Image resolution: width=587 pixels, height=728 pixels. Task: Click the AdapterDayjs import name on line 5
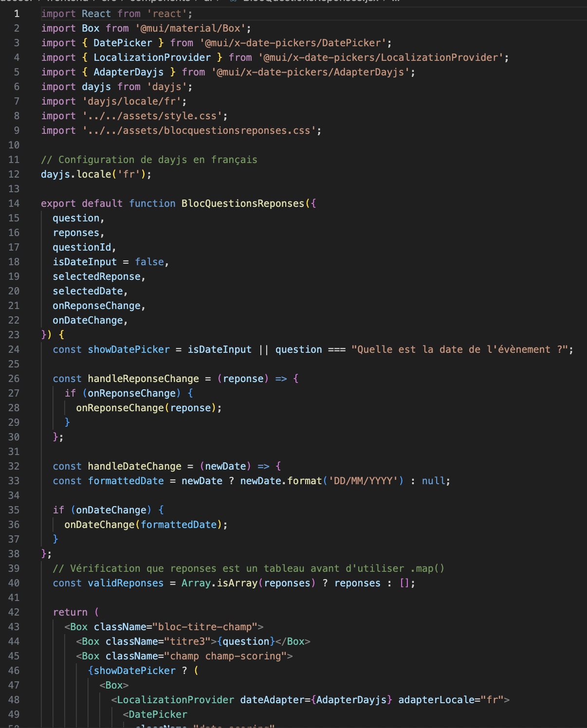(128, 72)
